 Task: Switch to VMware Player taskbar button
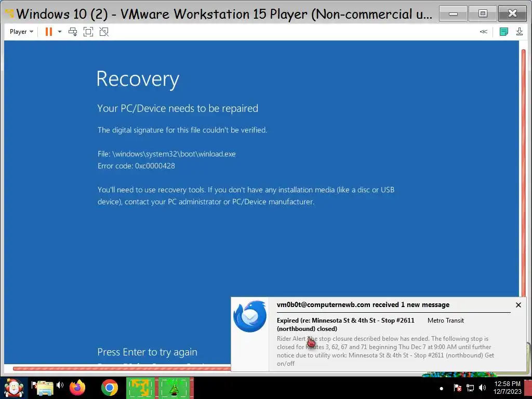141,388
